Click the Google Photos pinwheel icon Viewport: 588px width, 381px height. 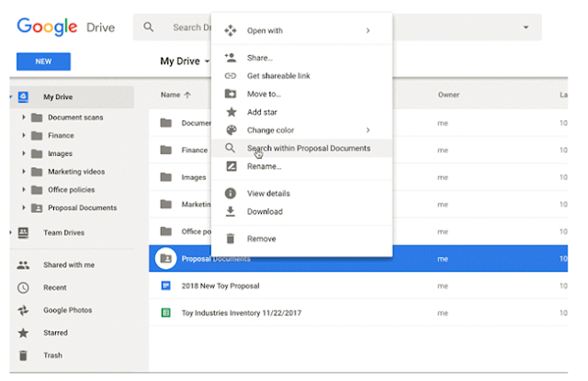tap(23, 310)
